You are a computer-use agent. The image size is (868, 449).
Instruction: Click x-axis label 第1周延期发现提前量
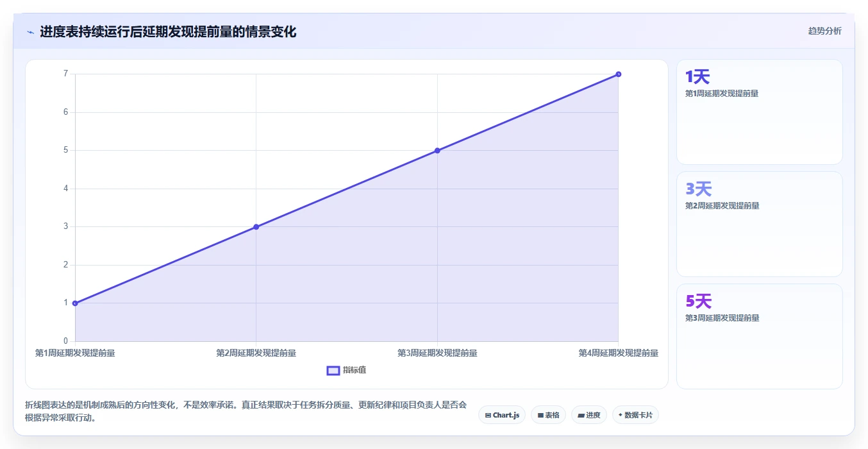[x=75, y=353]
